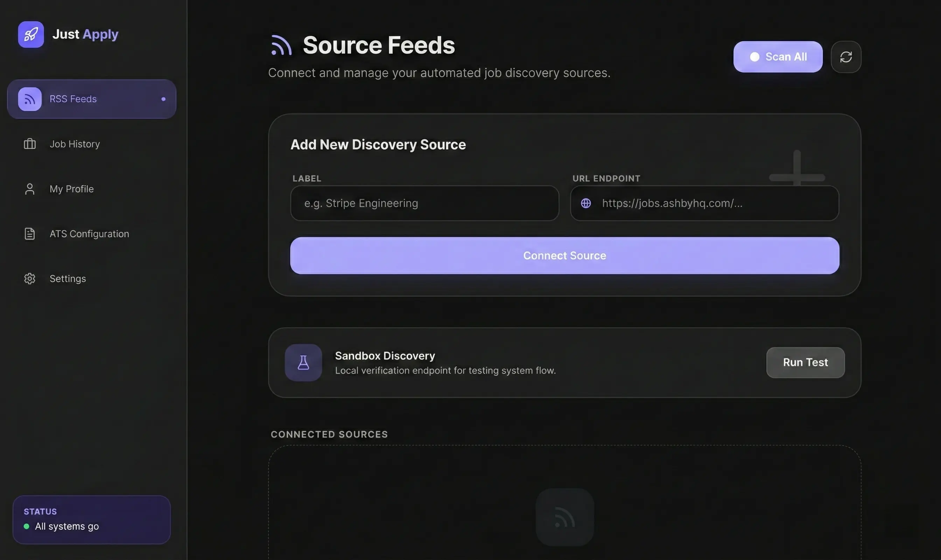
Task: Click the RSS Feeds sidebar icon
Action: (x=30, y=99)
